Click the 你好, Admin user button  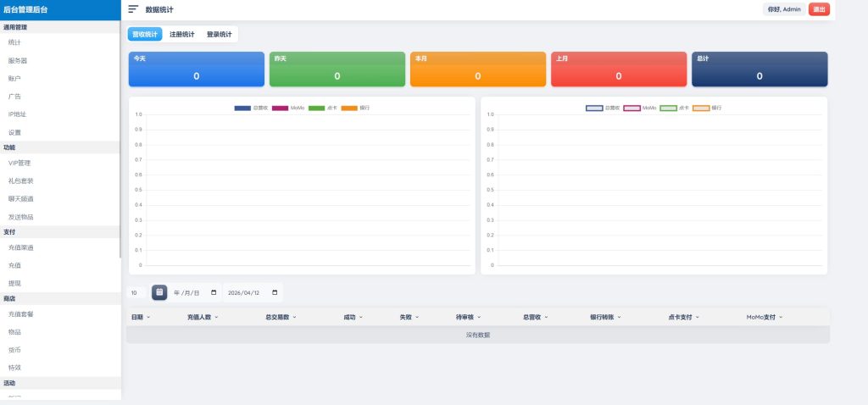783,9
